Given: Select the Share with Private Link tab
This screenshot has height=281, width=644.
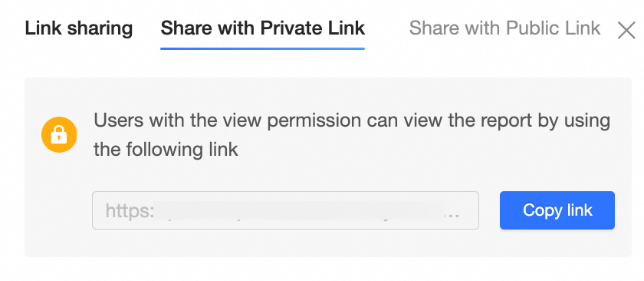Looking at the screenshot, I should click(262, 28).
